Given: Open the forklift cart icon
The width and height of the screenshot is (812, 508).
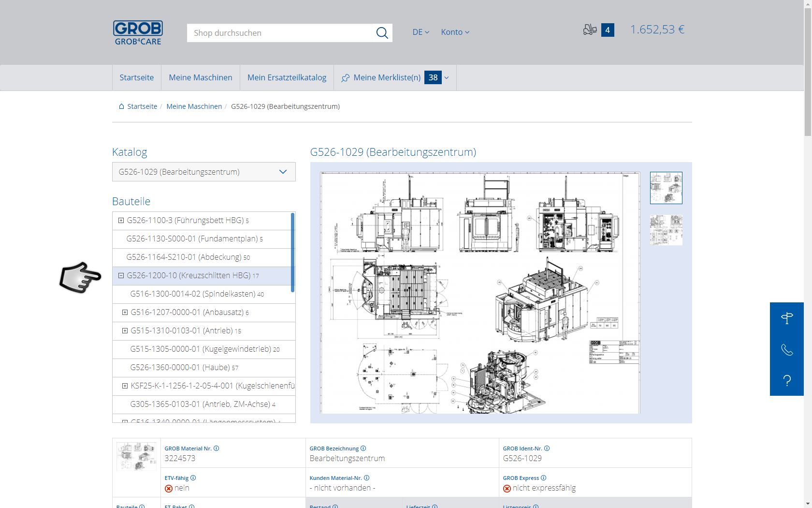Looking at the screenshot, I should (590, 30).
